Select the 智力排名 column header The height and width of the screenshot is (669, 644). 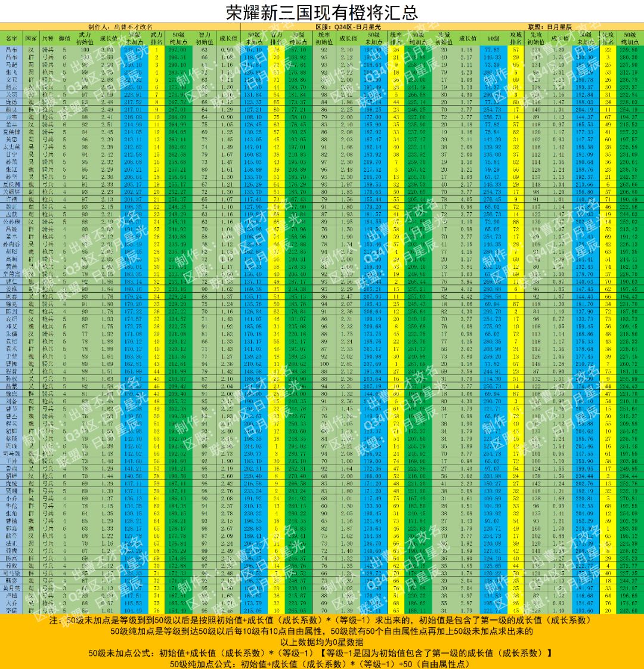point(277,38)
